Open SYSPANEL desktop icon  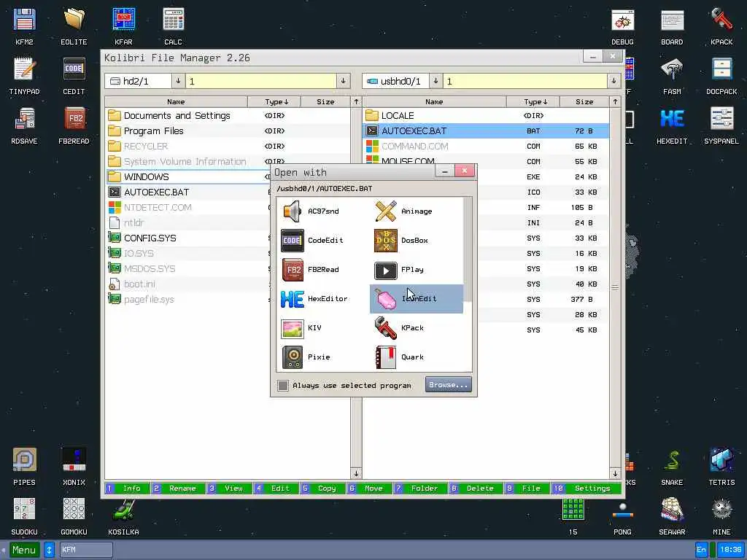click(721, 125)
